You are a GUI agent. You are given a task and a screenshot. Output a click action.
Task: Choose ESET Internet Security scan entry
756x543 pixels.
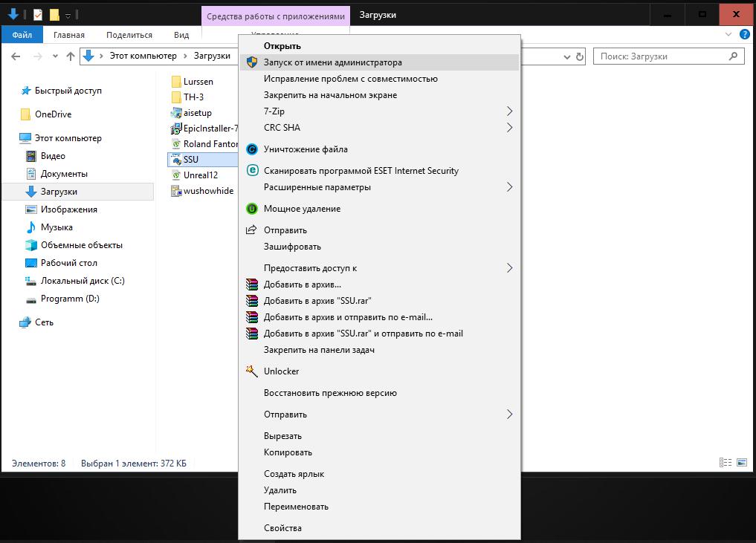(361, 171)
